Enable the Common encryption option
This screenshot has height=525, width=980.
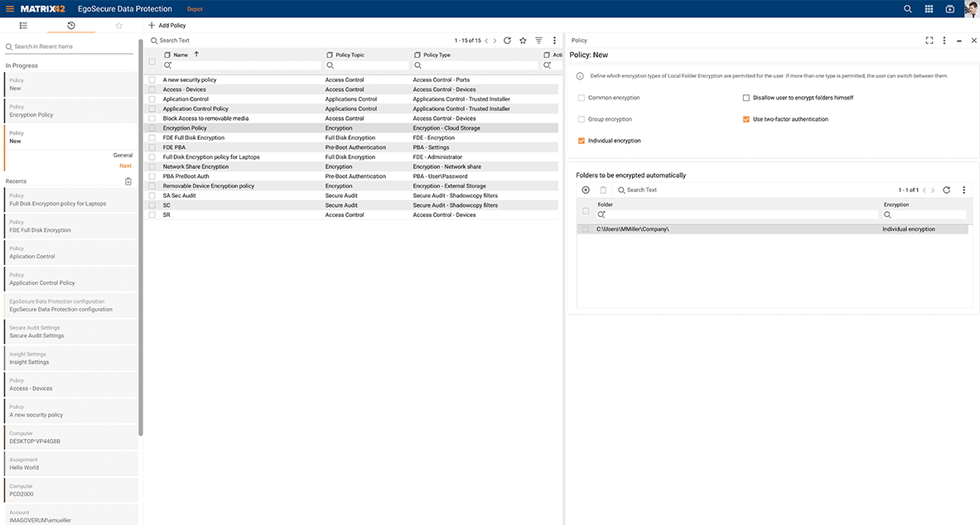tap(581, 97)
